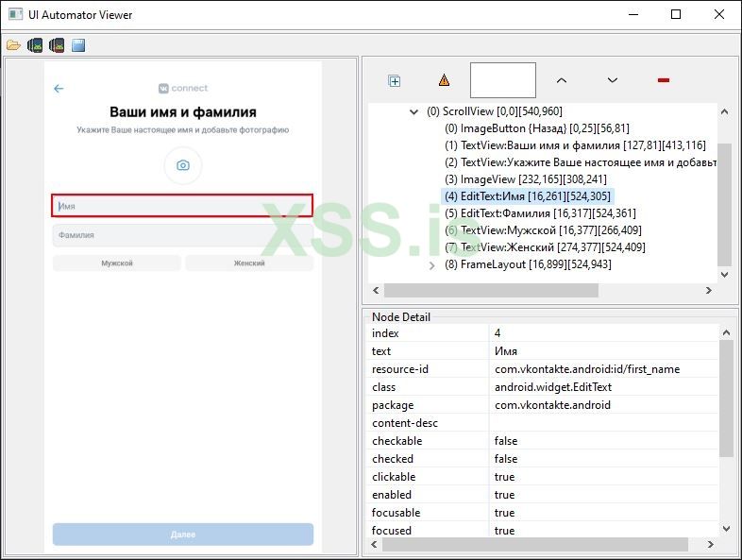Click the first Device Screenshot icon
This screenshot has width=742, height=560.
click(x=35, y=45)
